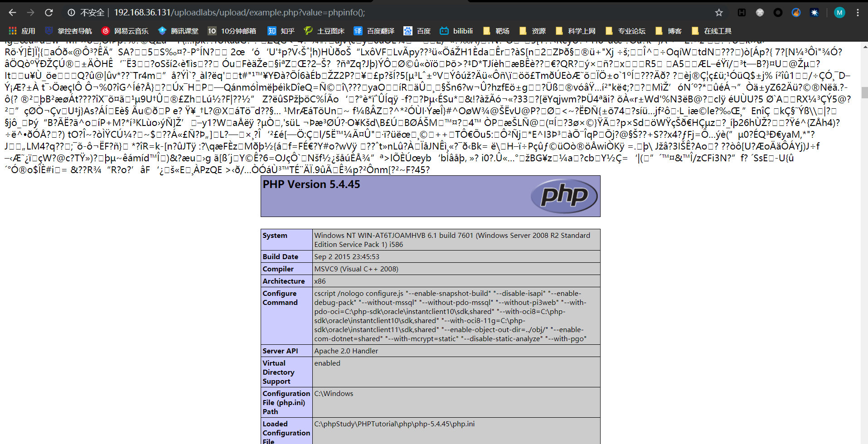This screenshot has width=868, height=444.
Task: Click the Sep 2 2015 23:45:53 value
Action: point(347,256)
